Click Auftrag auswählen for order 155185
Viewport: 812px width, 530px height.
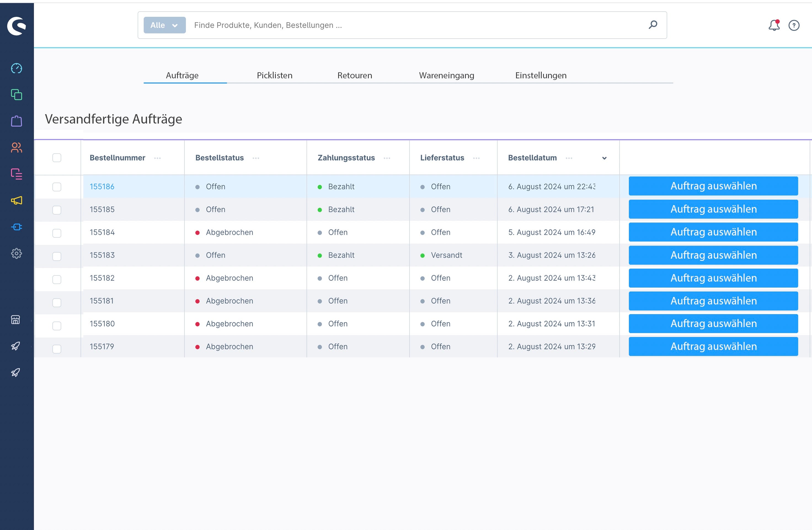point(714,209)
